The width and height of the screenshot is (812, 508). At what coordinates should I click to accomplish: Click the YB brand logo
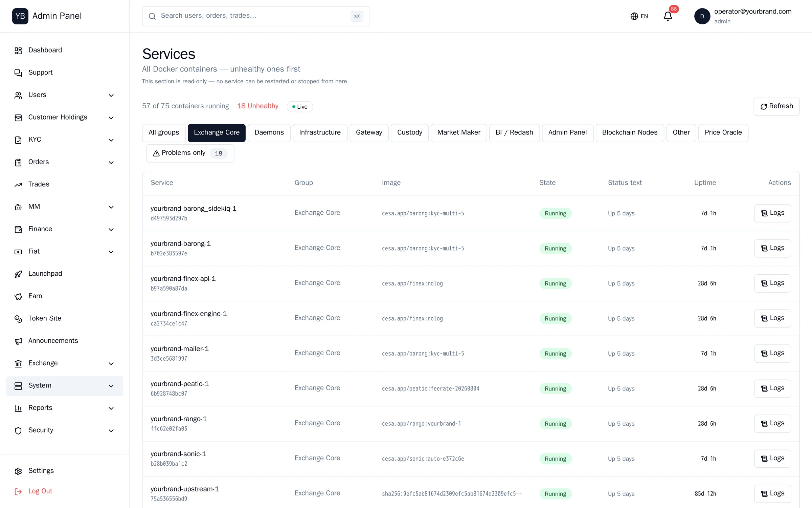tap(20, 16)
